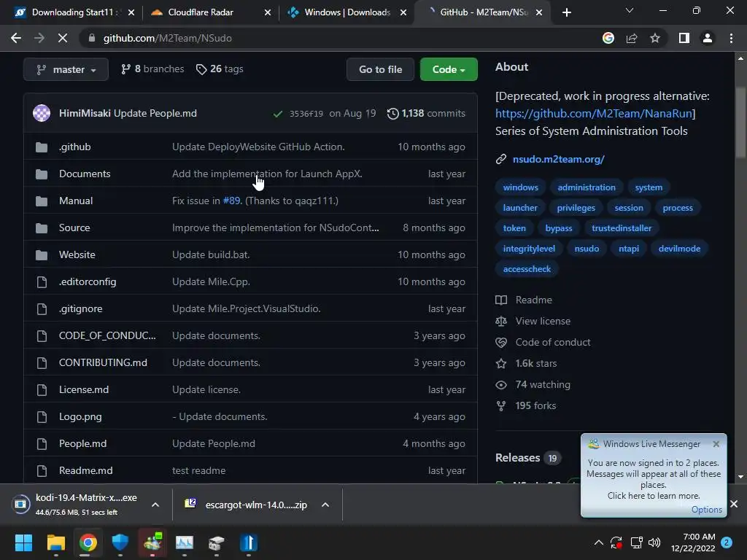Open a new browser tab
747x560 pixels.
click(566, 12)
